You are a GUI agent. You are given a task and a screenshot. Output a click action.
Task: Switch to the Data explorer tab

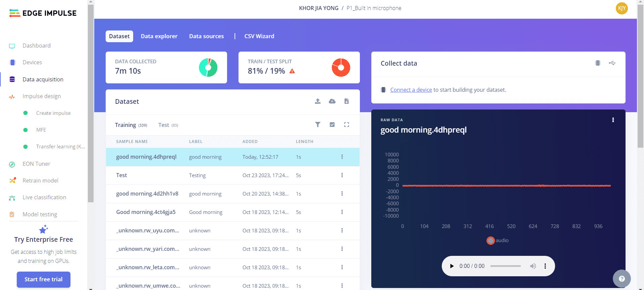tap(159, 36)
